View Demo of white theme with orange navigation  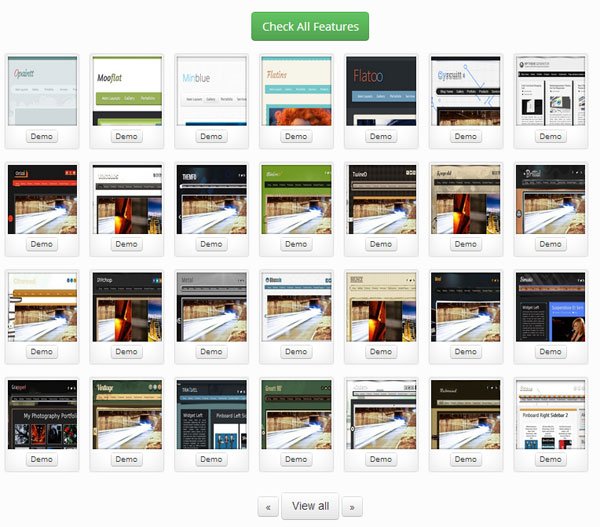42,352
